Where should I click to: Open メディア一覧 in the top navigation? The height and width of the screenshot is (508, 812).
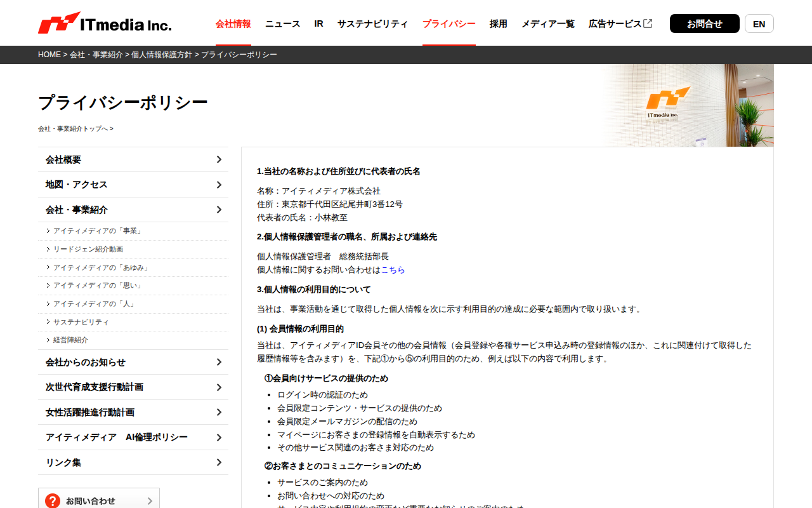[x=548, y=23]
